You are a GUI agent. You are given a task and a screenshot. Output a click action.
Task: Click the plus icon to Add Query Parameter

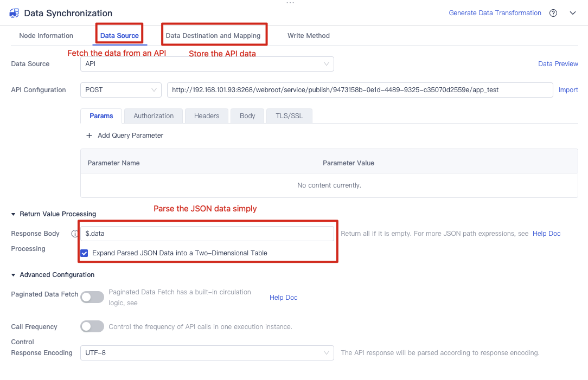coord(89,135)
